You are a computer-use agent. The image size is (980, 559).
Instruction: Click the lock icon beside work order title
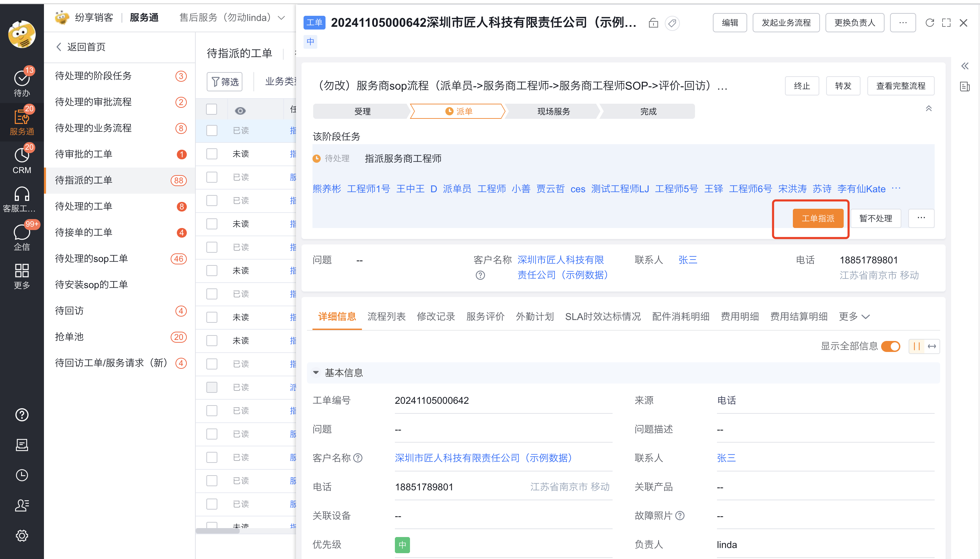click(653, 23)
